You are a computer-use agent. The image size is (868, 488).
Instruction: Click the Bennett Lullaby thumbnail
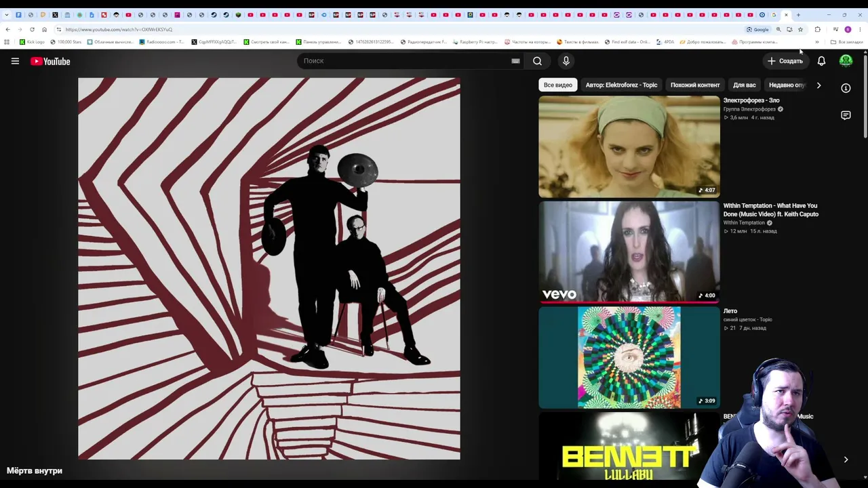pos(629,446)
